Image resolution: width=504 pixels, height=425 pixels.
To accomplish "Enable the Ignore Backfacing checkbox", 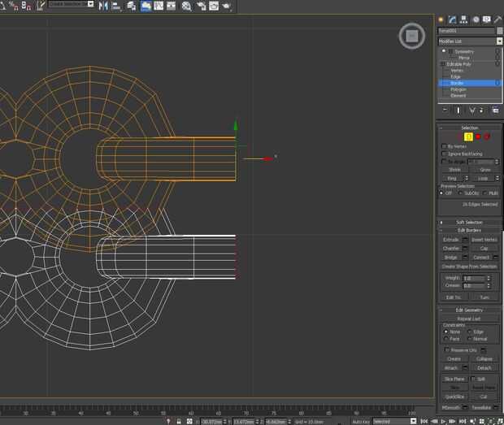I will point(444,153).
